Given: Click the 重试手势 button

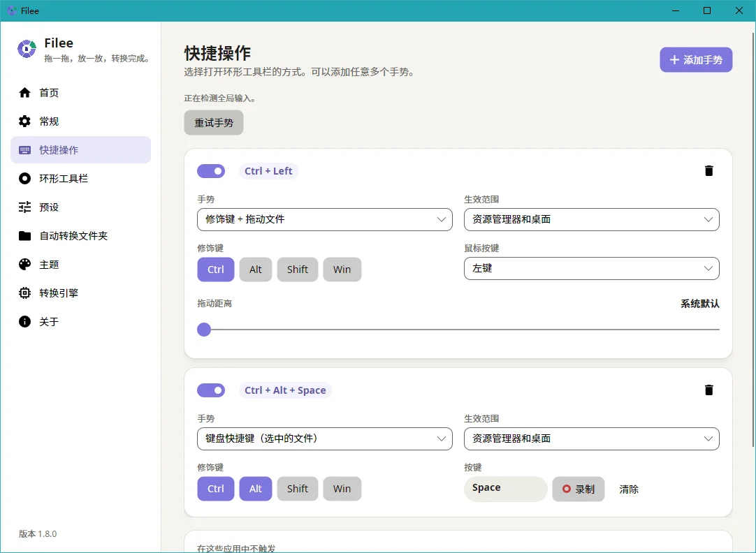Looking at the screenshot, I should [x=214, y=123].
